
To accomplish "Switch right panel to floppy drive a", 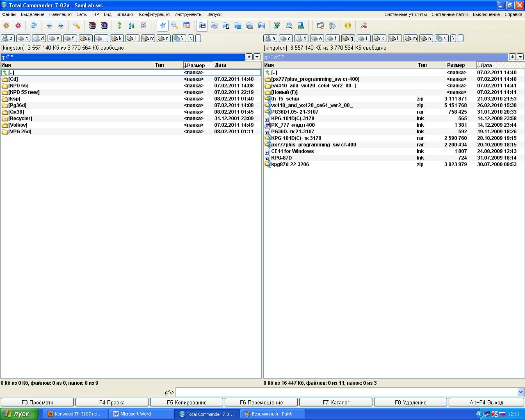I will pos(270,38).
